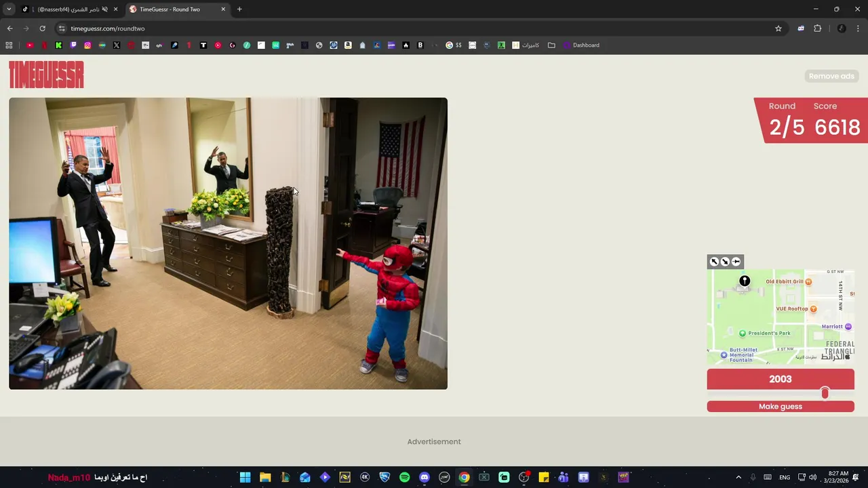This screenshot has height=488, width=868.
Task: Click ENG language indicator in tray
Action: [785, 477]
